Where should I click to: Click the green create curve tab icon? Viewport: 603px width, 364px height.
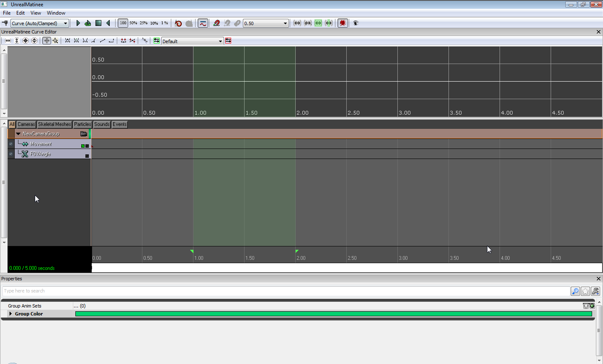point(157,41)
